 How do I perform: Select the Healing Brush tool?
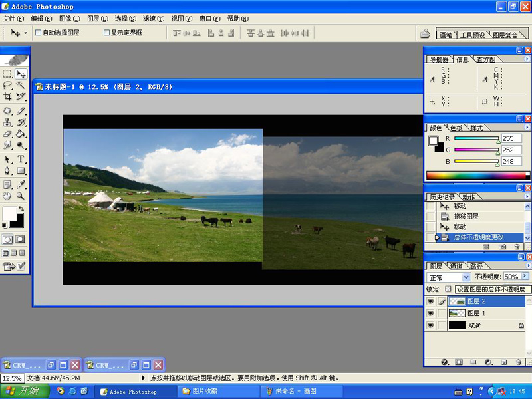click(7, 110)
